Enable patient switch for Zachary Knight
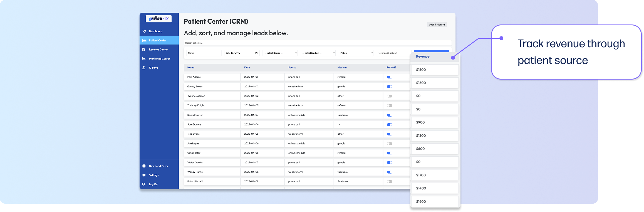 click(390, 106)
